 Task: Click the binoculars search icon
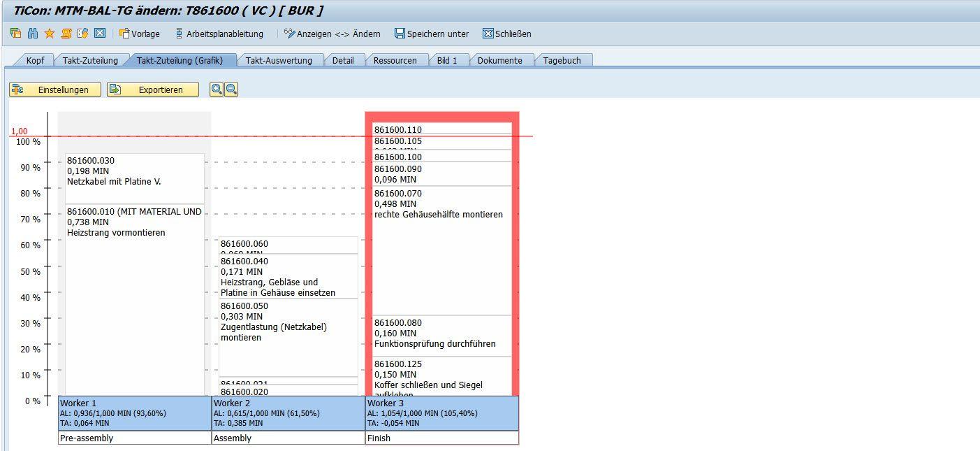pyautogui.click(x=32, y=34)
